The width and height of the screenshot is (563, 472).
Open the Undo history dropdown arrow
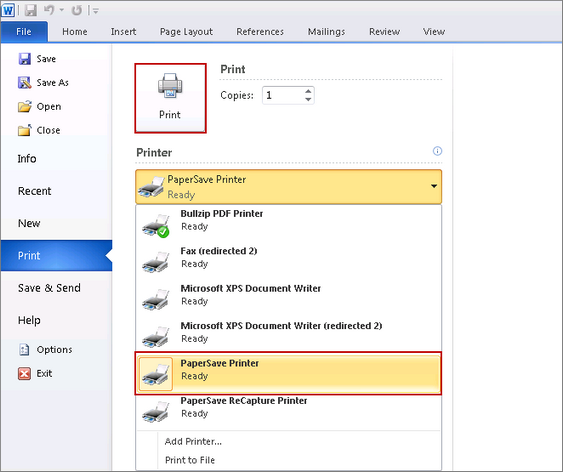click(61, 10)
